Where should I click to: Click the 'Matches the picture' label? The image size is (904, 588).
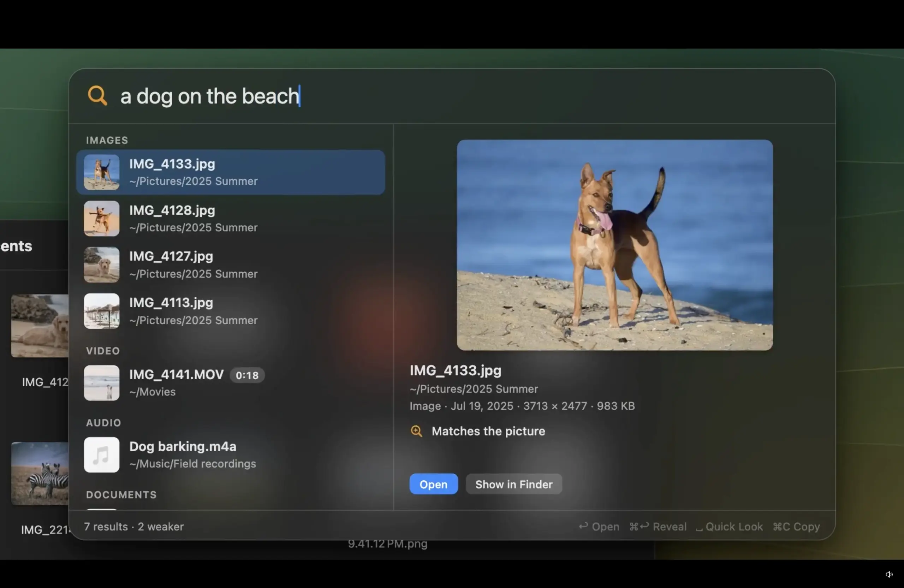pyautogui.click(x=488, y=431)
